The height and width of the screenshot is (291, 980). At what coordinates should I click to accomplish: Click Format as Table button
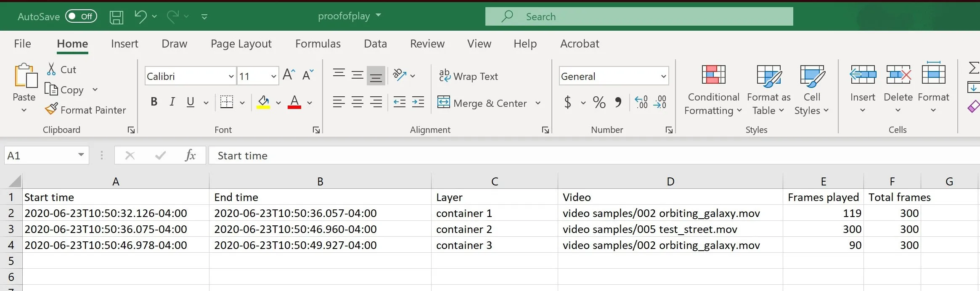coord(769,90)
